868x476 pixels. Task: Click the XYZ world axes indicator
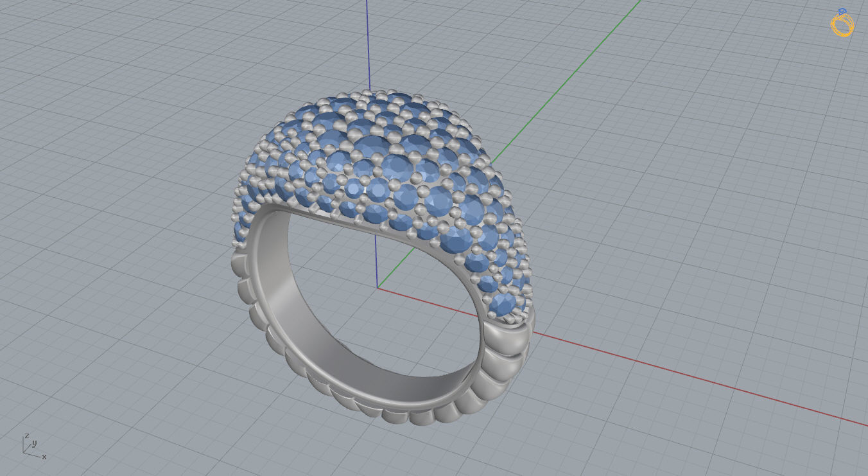[35, 447]
